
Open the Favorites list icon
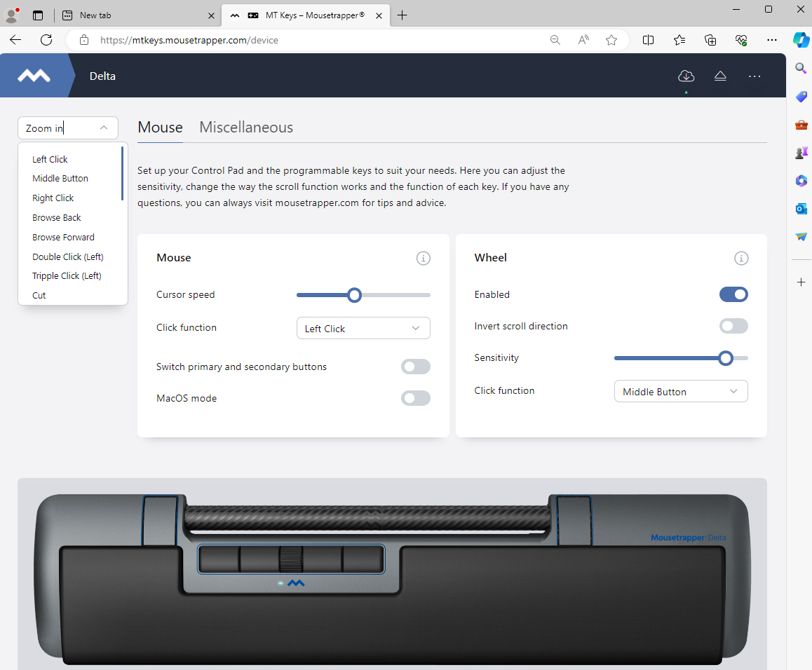679,40
